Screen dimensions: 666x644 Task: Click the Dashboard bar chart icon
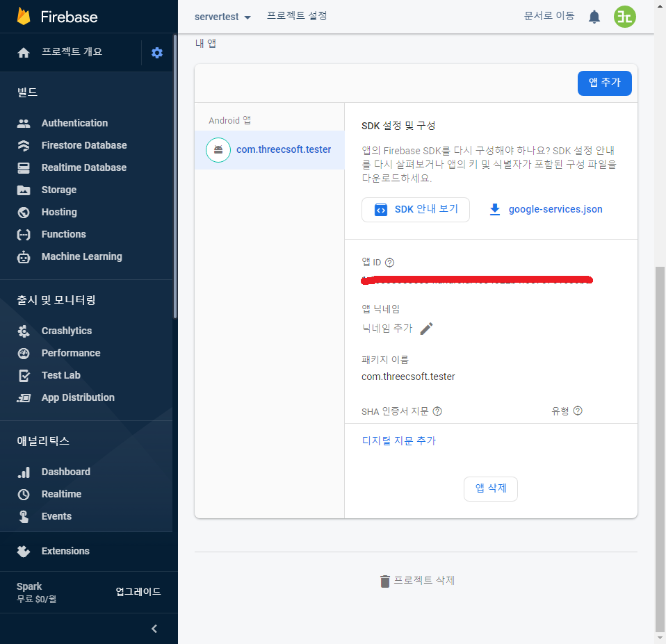click(x=24, y=472)
